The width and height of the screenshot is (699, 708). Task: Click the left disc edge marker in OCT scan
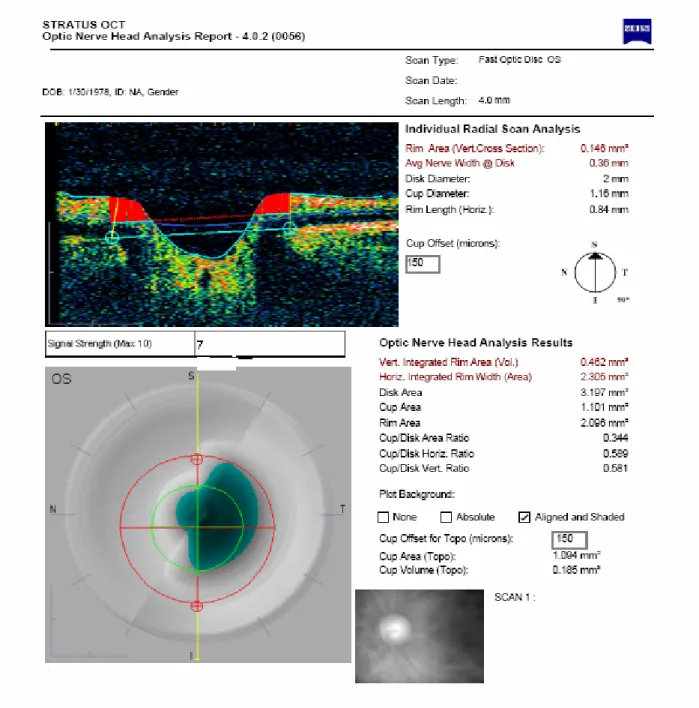(x=112, y=237)
